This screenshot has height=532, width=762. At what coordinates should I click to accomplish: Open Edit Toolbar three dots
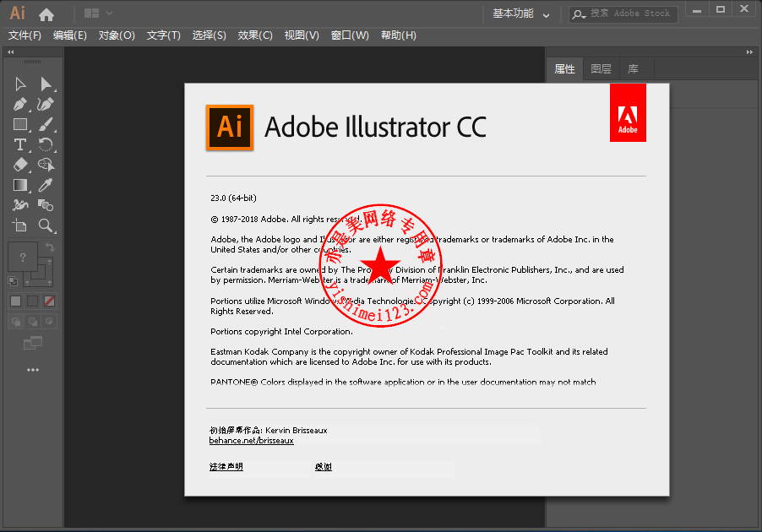pos(33,370)
